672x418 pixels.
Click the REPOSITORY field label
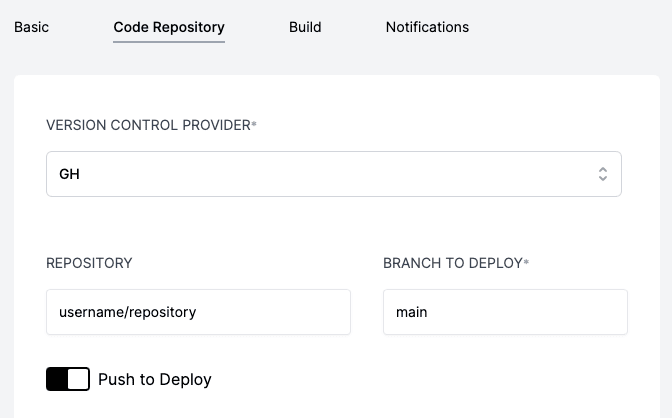click(x=89, y=263)
